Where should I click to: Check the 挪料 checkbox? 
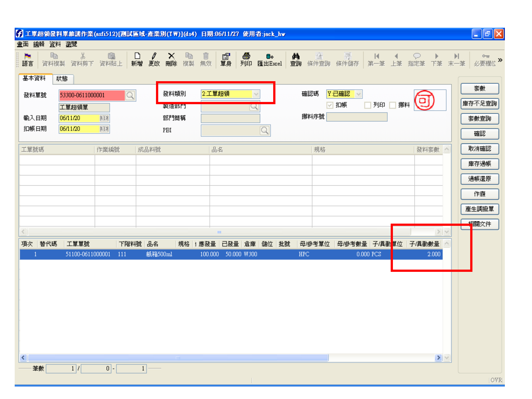(x=393, y=105)
